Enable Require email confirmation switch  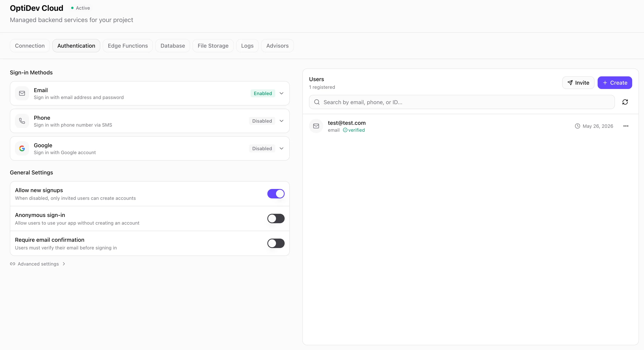pos(276,243)
